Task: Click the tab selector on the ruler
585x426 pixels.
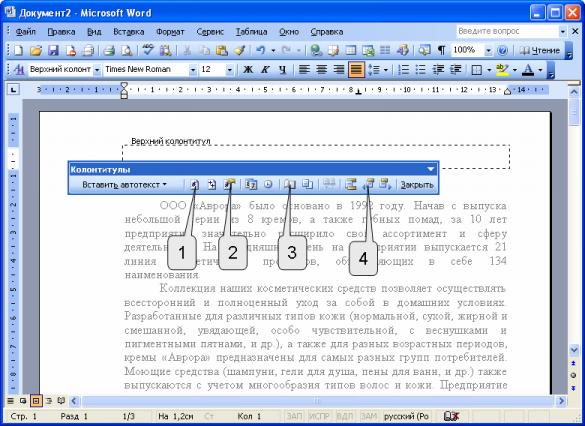Action: click(x=13, y=90)
